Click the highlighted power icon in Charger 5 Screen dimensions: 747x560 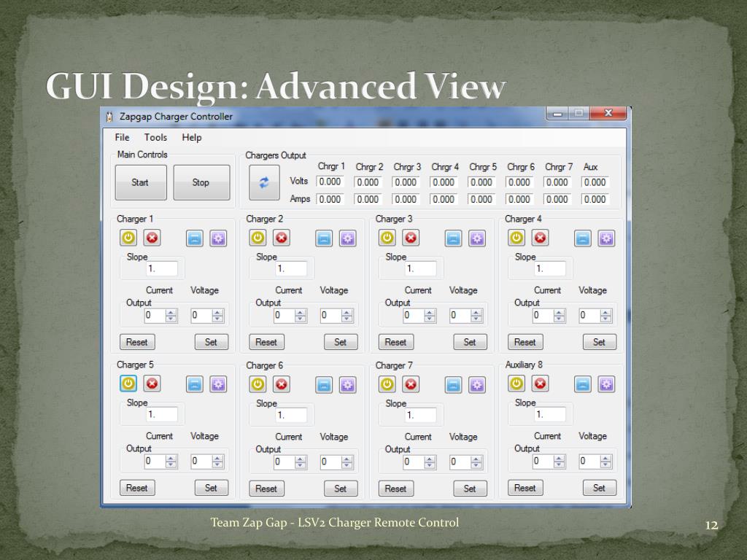(x=128, y=384)
